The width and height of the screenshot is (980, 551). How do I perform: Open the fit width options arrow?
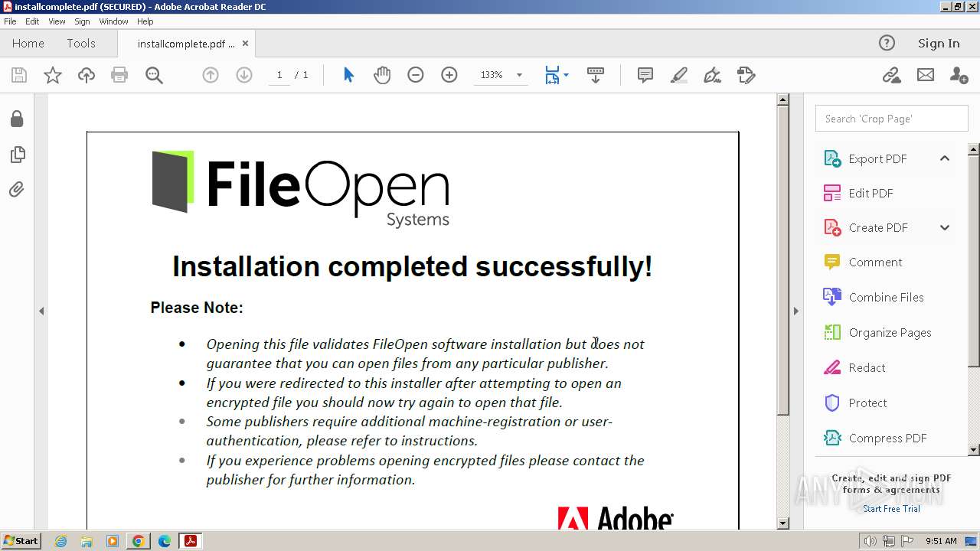(566, 75)
